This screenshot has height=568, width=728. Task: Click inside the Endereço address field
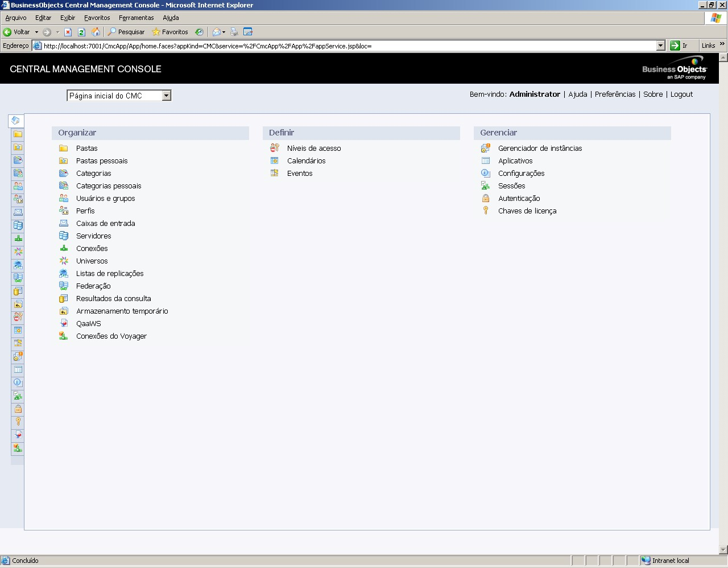click(341, 46)
